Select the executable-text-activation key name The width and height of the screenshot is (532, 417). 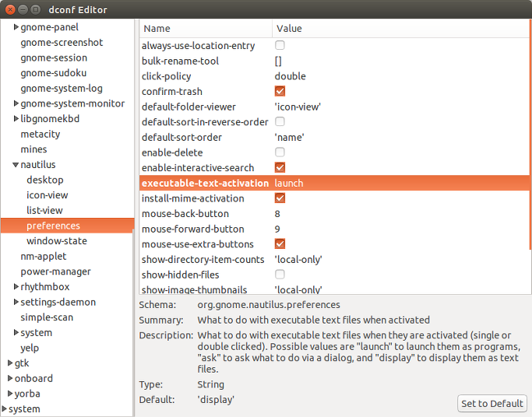206,183
